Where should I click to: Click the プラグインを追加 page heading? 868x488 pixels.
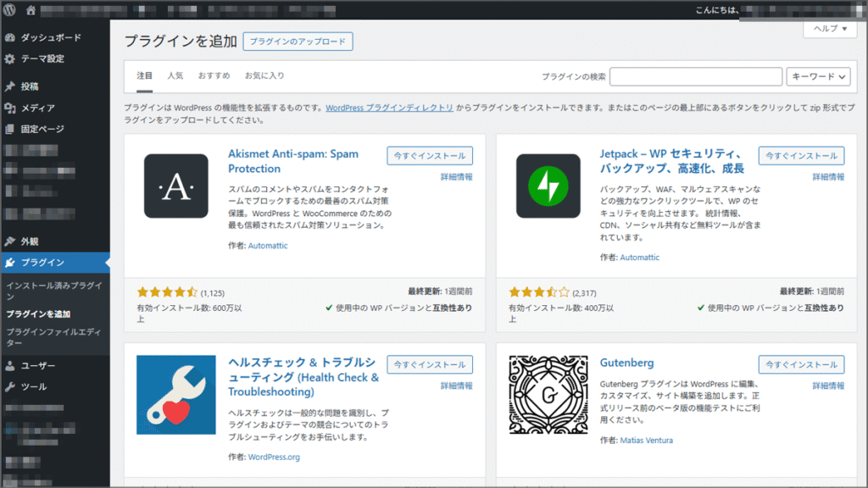point(181,42)
